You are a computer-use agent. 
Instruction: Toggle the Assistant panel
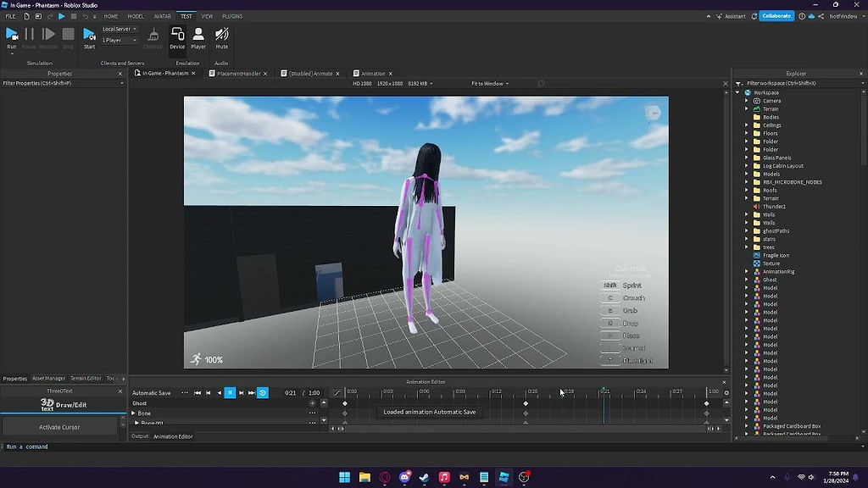731,15
